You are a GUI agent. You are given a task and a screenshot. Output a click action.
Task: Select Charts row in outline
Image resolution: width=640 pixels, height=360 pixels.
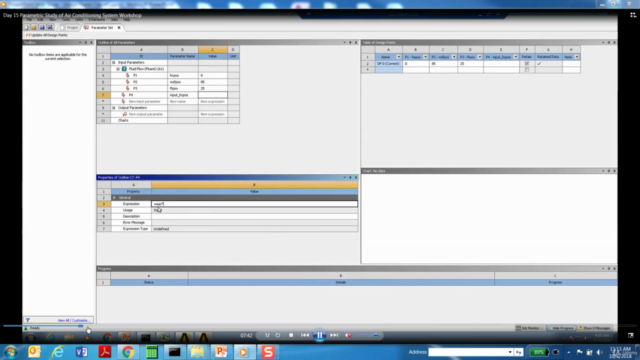click(x=139, y=120)
